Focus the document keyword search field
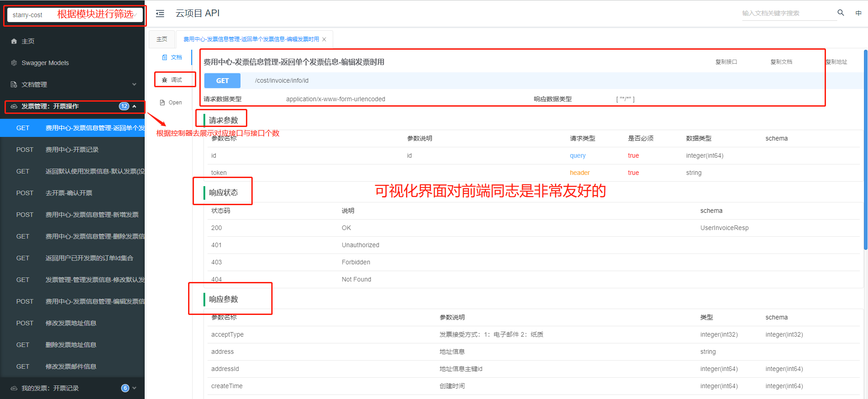Screen dimensions: 868x399 point(789,13)
